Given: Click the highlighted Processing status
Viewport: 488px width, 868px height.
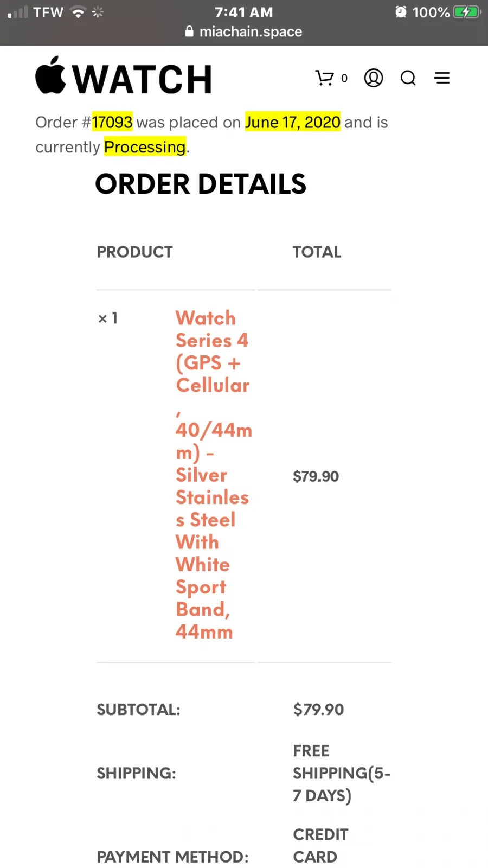Looking at the screenshot, I should (145, 147).
